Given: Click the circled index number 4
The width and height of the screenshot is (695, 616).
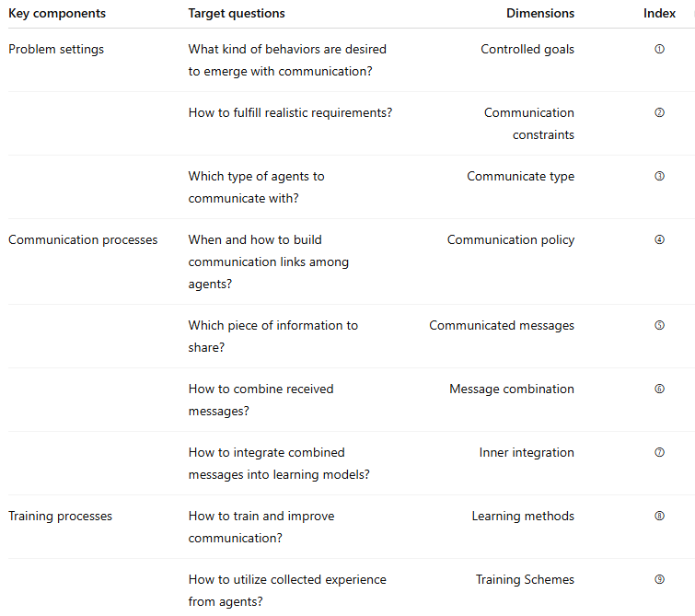Looking at the screenshot, I should pyautogui.click(x=659, y=240).
